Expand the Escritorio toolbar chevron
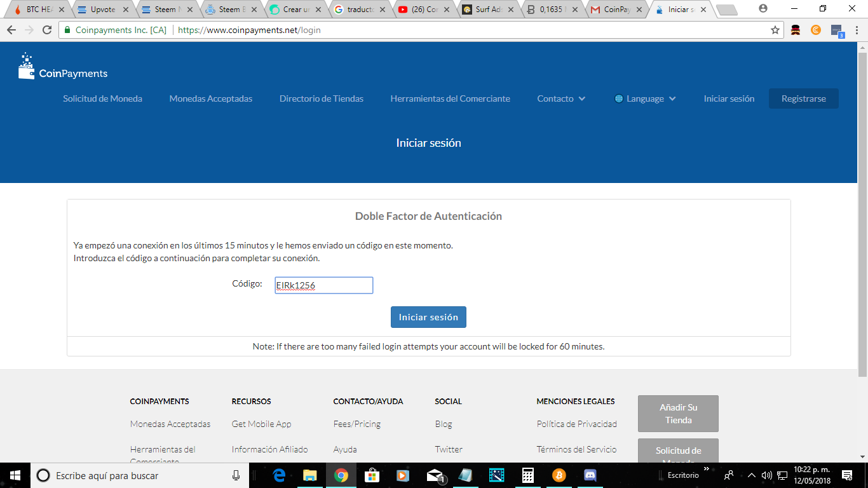The height and width of the screenshot is (488, 868). coord(706,469)
